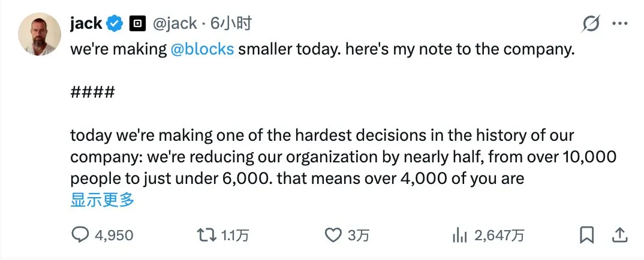Open the @jack handle next to the name

(x=175, y=23)
